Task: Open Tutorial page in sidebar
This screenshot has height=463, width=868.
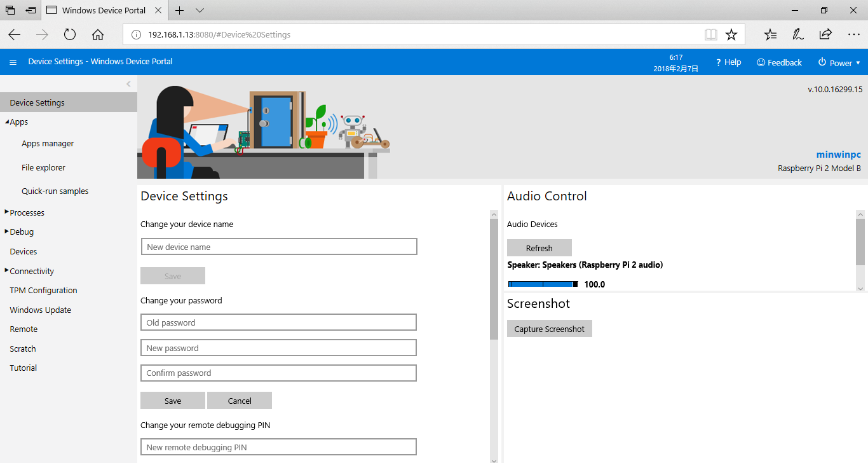Action: (x=24, y=368)
